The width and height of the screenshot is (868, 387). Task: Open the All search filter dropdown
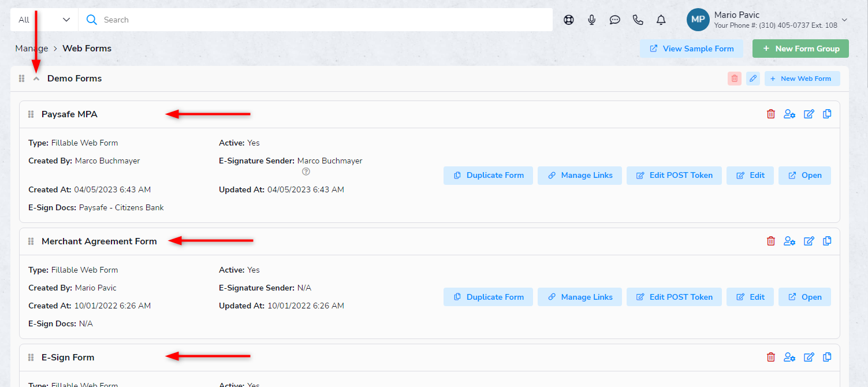44,20
